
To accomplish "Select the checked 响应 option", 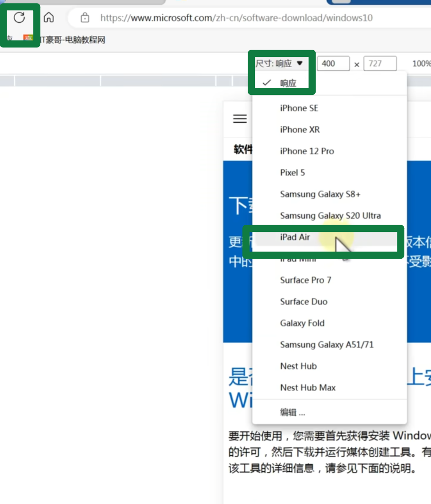I will pyautogui.click(x=330, y=83).
